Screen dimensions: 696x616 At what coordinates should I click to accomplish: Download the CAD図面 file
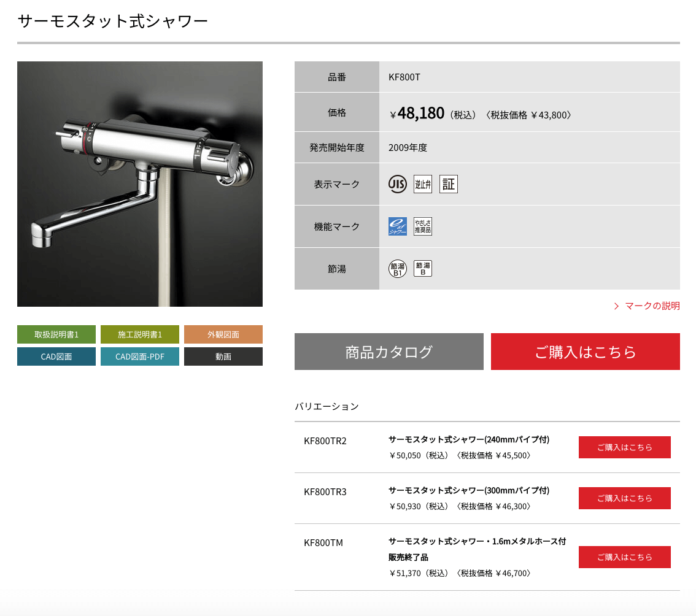[56, 356]
